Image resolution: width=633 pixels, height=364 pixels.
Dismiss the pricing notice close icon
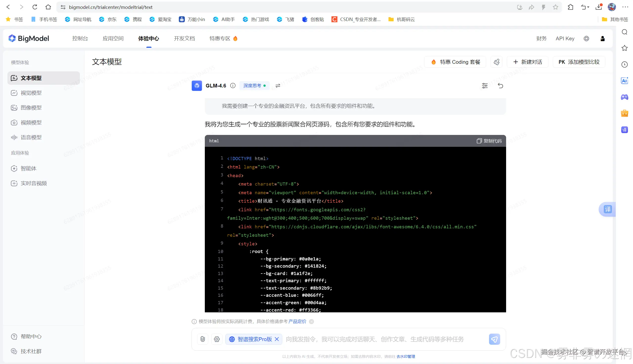click(311, 321)
